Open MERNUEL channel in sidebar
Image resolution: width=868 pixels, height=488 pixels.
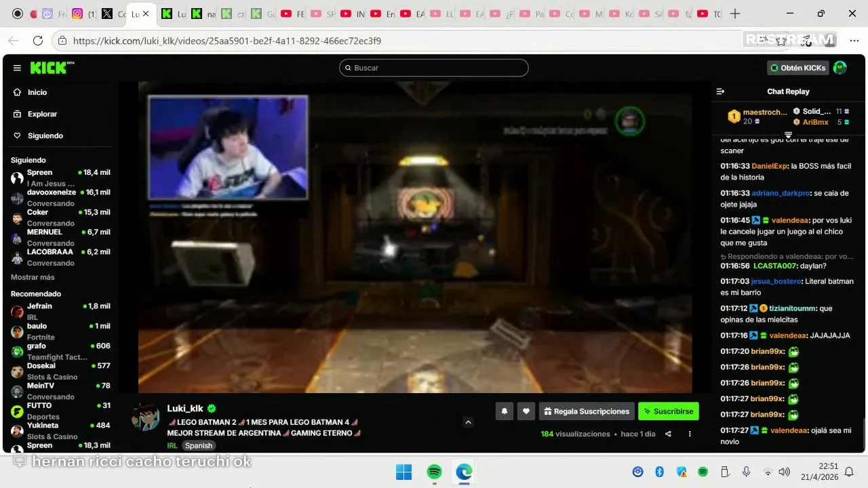point(60,237)
